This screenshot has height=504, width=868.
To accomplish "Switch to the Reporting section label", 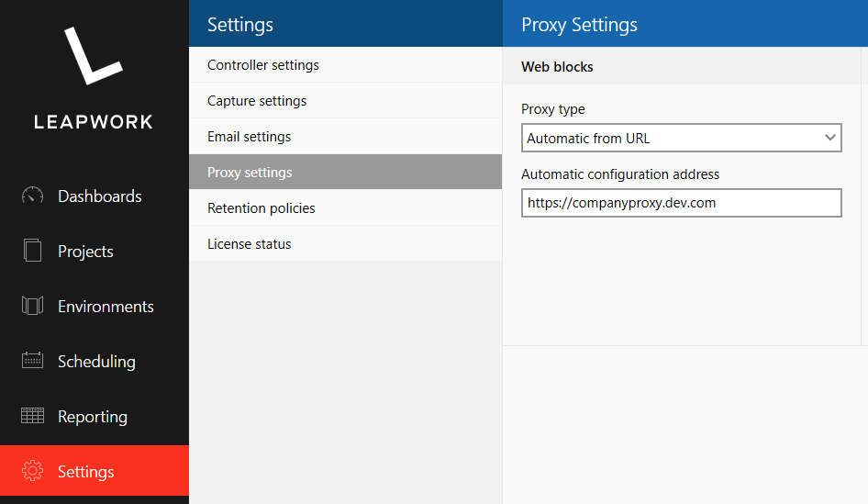I will (x=93, y=417).
